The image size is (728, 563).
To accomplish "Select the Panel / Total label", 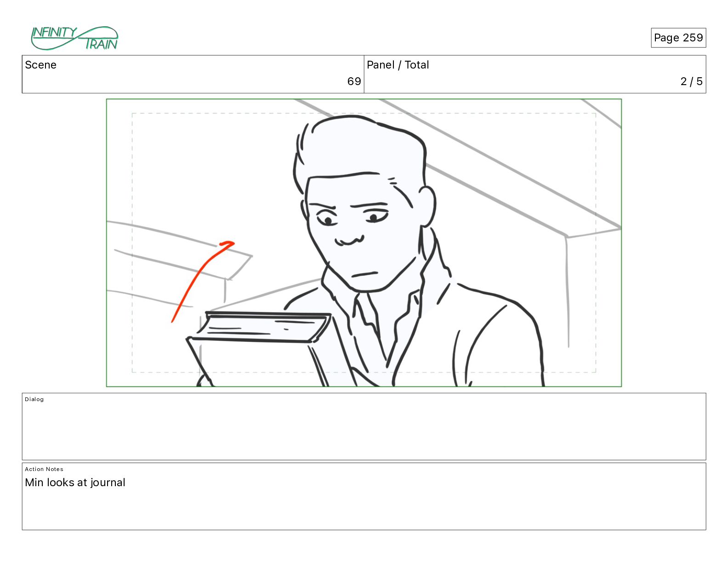I will (x=398, y=65).
